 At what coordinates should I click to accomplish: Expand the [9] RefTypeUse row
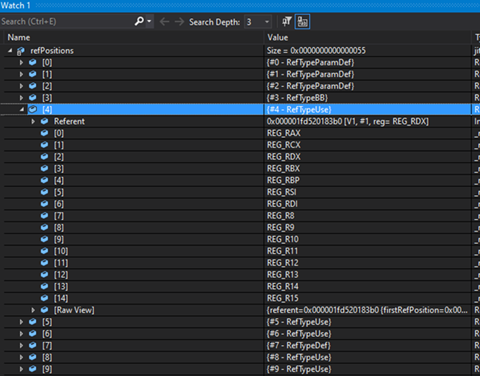21,369
